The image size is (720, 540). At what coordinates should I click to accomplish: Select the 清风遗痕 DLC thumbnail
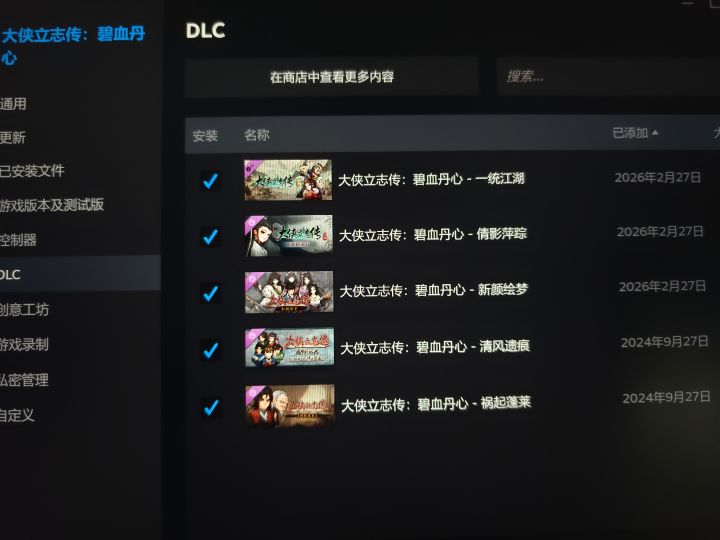click(290, 347)
